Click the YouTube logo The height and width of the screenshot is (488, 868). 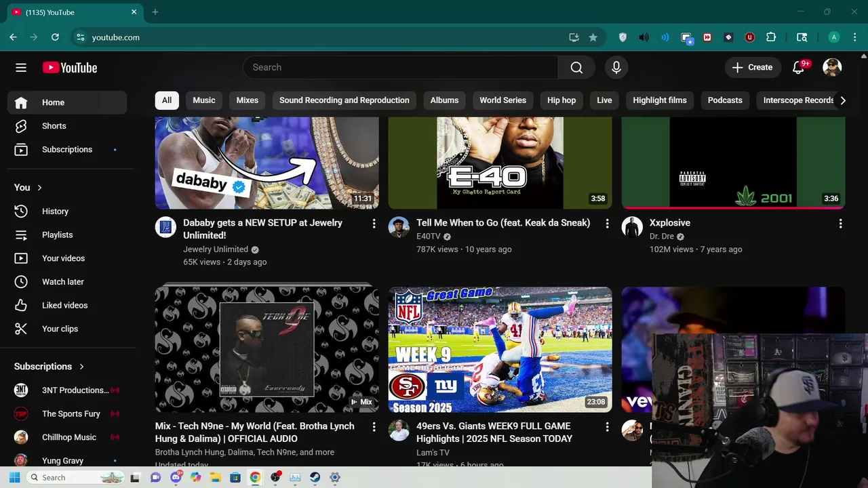70,67
